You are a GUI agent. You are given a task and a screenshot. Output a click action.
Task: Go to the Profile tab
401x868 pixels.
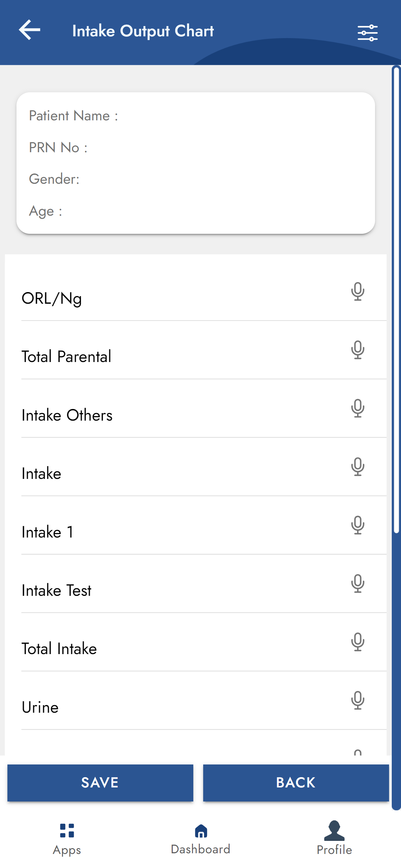coord(334,839)
